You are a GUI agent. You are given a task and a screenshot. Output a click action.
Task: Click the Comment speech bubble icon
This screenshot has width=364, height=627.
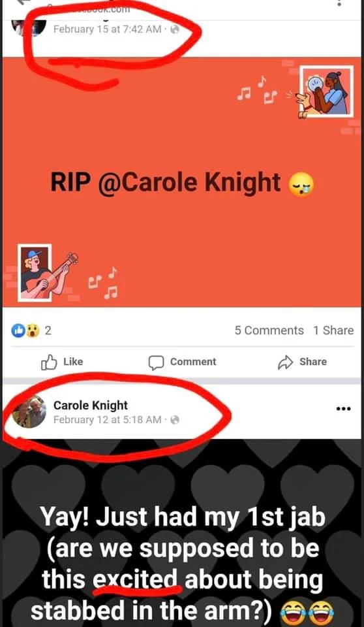click(x=156, y=362)
